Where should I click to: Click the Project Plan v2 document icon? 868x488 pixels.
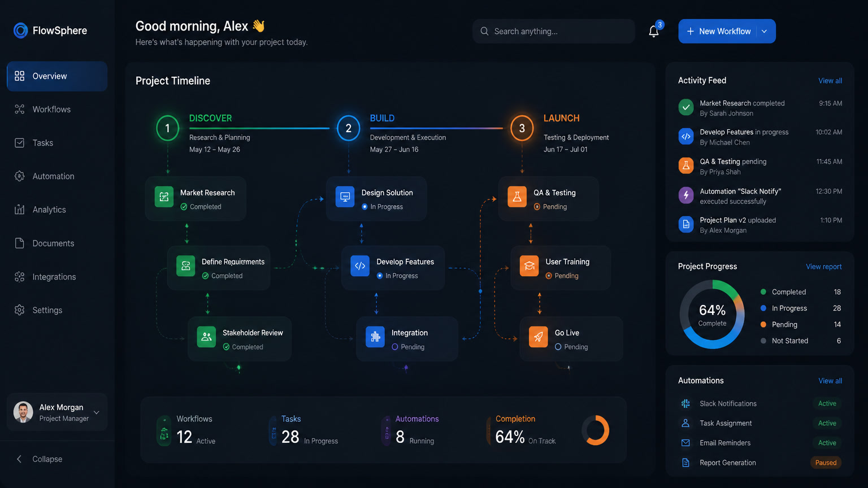(x=686, y=224)
